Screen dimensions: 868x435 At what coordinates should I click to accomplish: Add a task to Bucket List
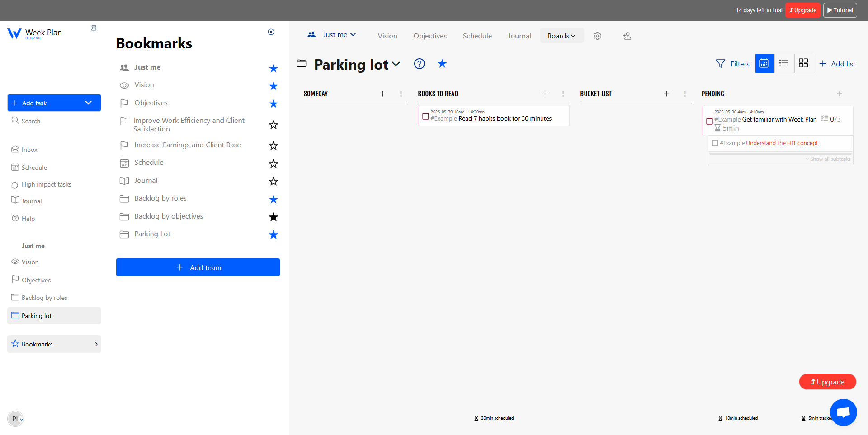pos(666,94)
